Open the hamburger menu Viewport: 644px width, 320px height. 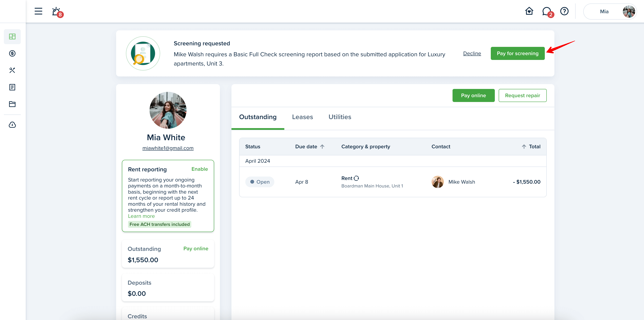38,11
